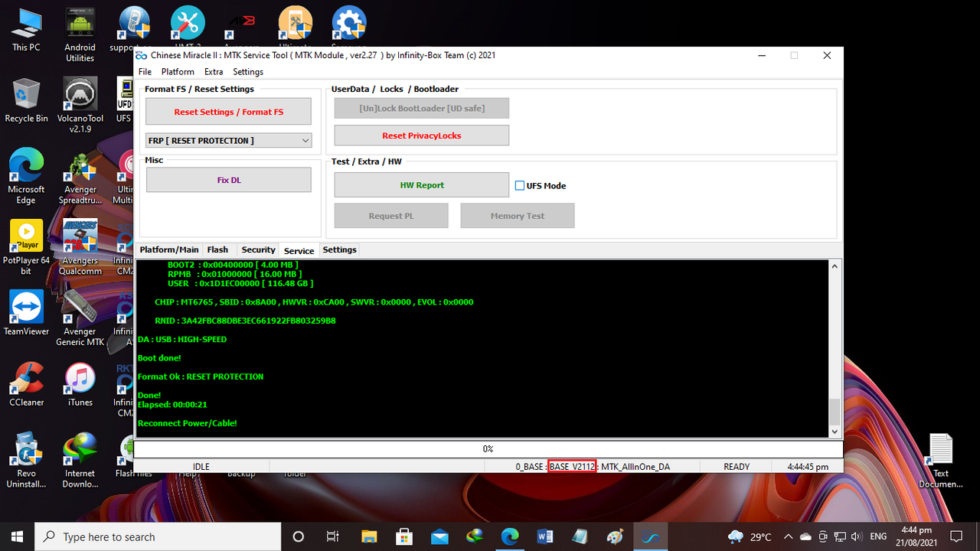980x551 pixels.
Task: Open Platform menu
Action: tap(178, 71)
